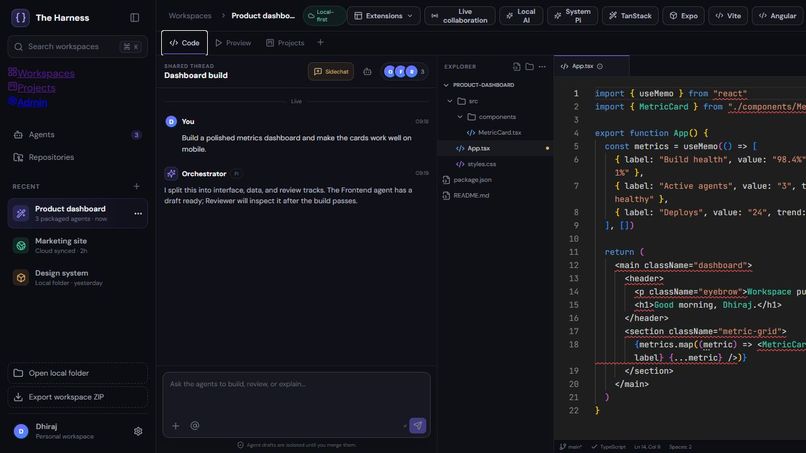Screen dimensions: 806x453
Task: Click The Harness braces logo icon
Action: click(20, 17)
